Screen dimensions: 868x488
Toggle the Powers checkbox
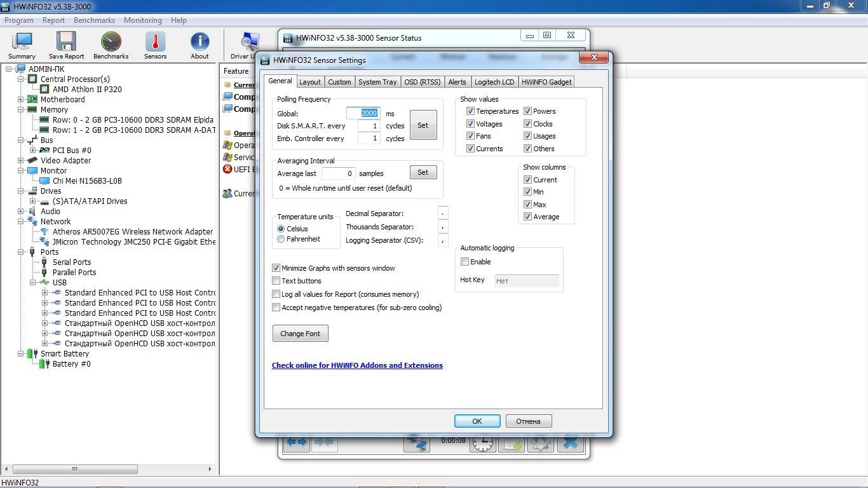pos(527,111)
